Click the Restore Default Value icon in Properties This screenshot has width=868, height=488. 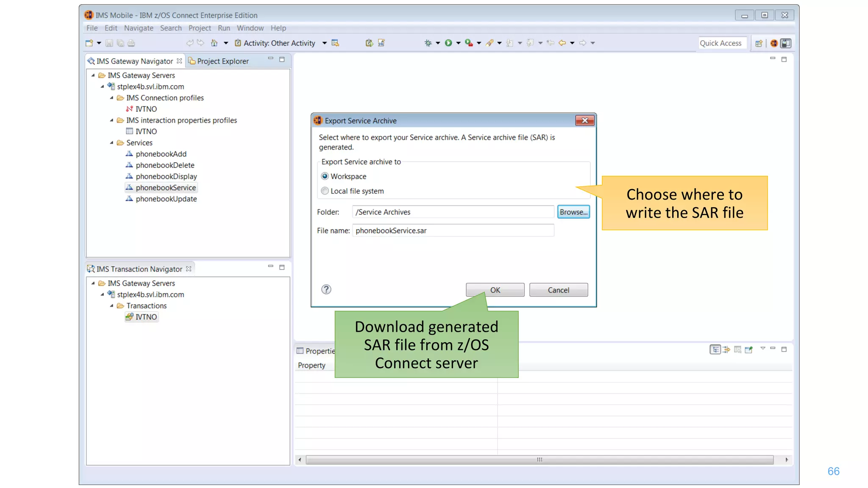tap(737, 349)
